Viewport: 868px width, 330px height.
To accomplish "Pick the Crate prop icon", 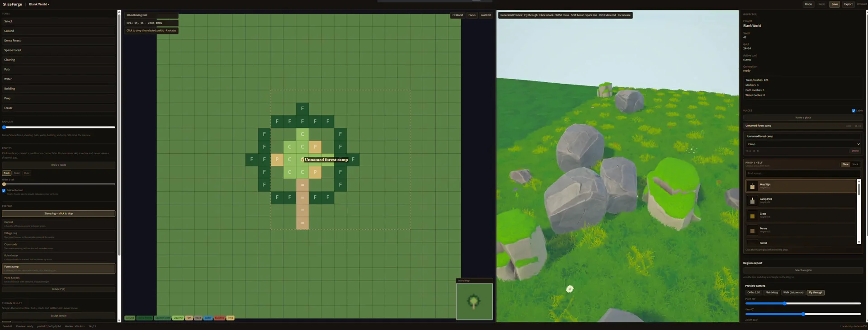I will (x=752, y=216).
